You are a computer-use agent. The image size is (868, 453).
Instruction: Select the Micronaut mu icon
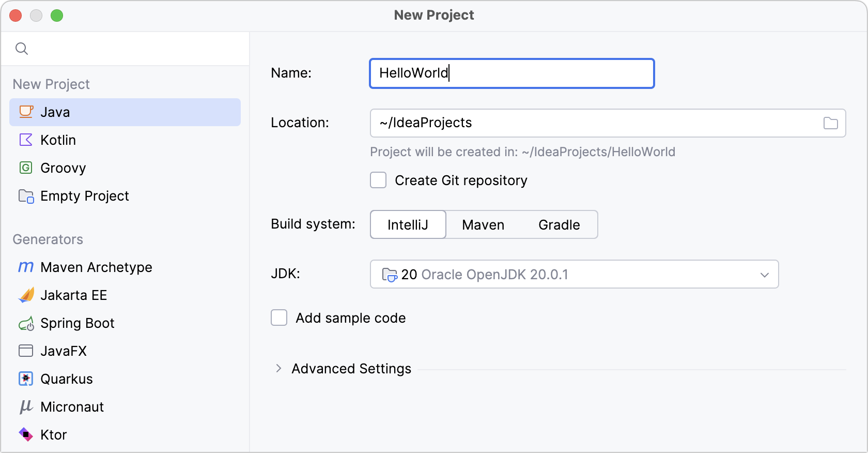[26, 407]
